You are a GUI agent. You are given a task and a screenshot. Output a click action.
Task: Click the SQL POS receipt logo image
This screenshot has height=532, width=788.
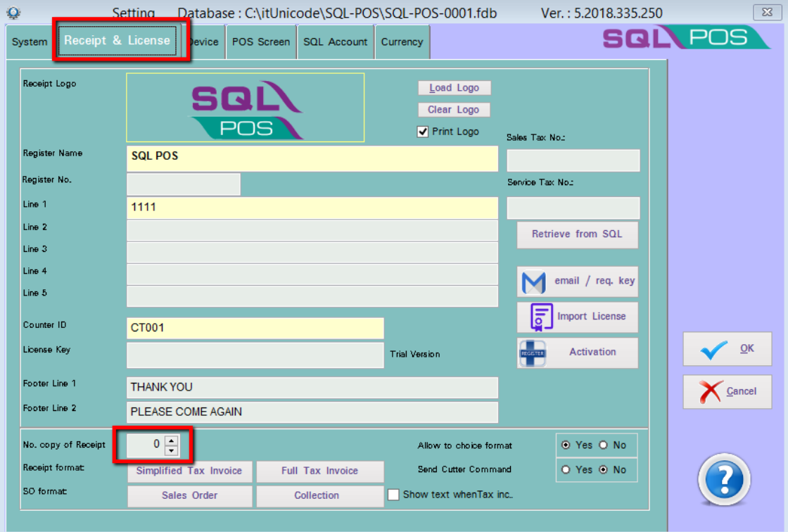pos(246,108)
